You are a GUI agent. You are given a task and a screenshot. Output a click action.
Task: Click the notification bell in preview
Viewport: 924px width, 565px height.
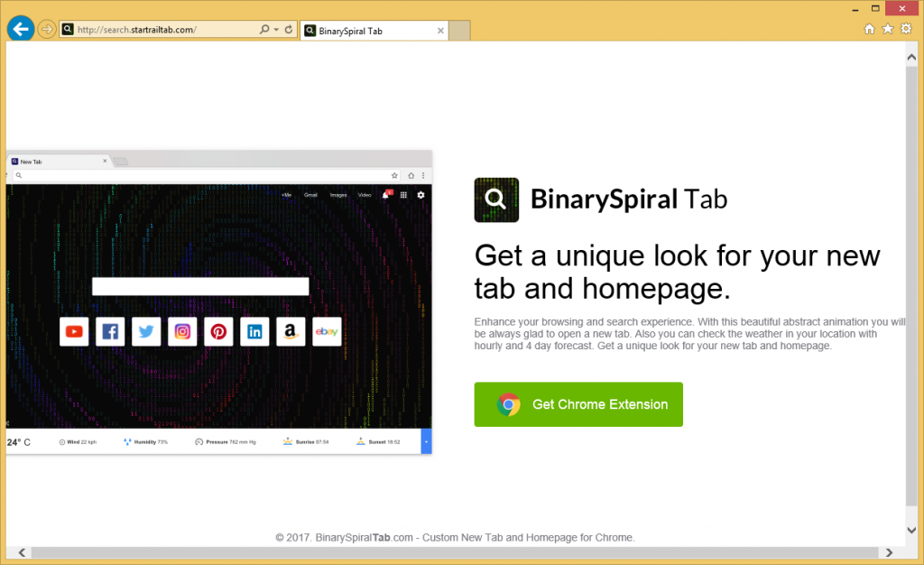(385, 195)
